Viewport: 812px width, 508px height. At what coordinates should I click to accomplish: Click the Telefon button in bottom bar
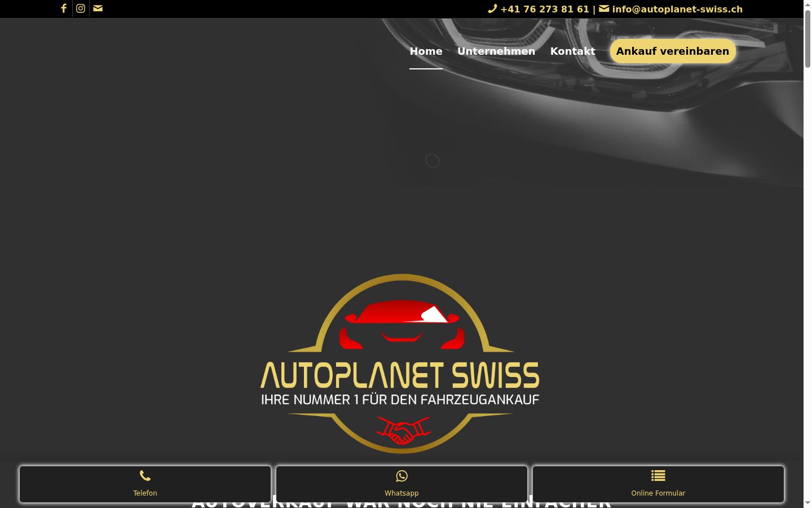[x=145, y=484]
